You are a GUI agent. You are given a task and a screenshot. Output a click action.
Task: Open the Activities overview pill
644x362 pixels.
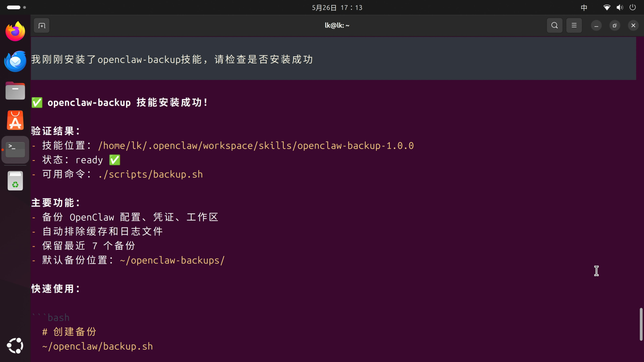[x=16, y=7]
